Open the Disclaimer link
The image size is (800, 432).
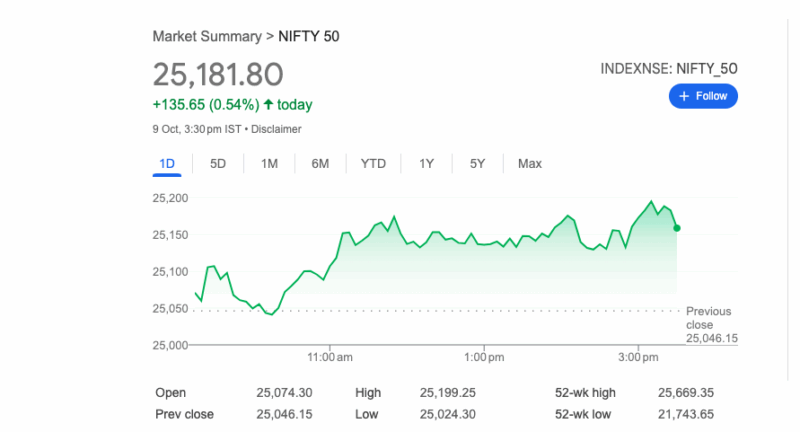coord(276,129)
